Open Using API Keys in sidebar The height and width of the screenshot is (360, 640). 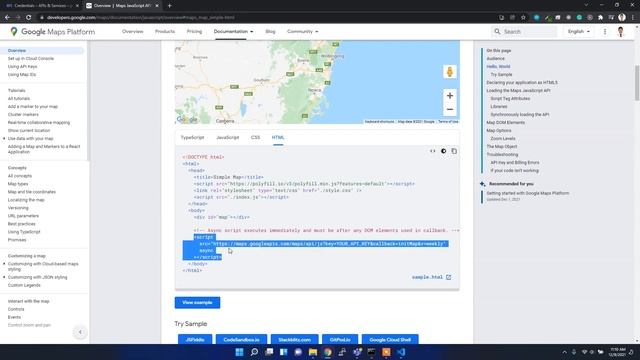[x=22, y=67]
